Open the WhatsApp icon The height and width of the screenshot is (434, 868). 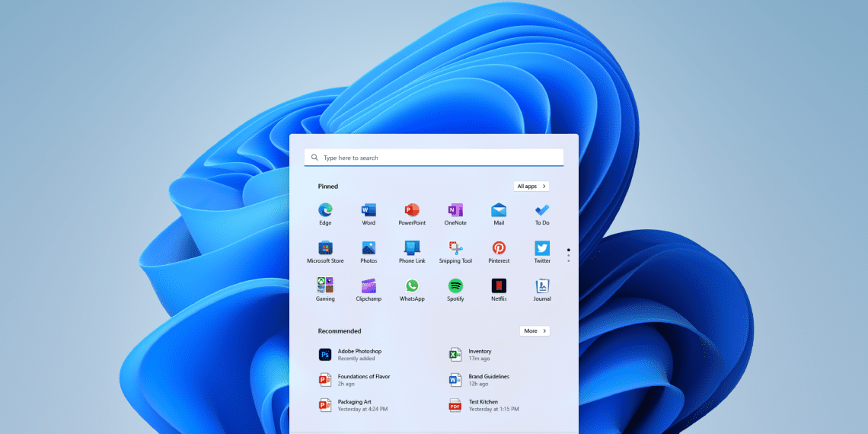pos(412,286)
